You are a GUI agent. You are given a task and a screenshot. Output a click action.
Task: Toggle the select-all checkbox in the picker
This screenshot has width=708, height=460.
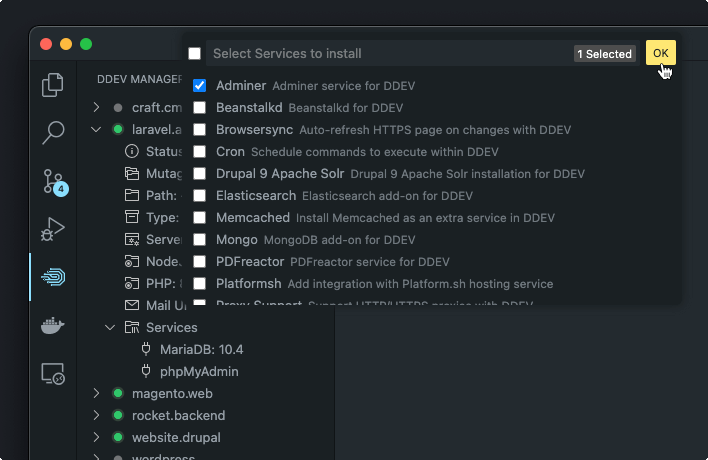click(x=195, y=53)
